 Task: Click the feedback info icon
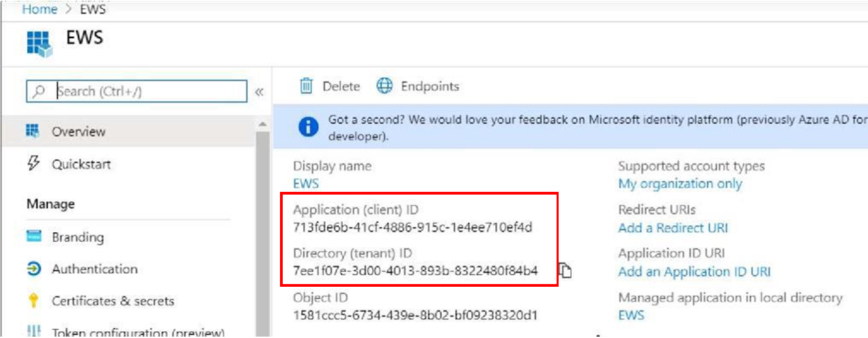(x=309, y=127)
